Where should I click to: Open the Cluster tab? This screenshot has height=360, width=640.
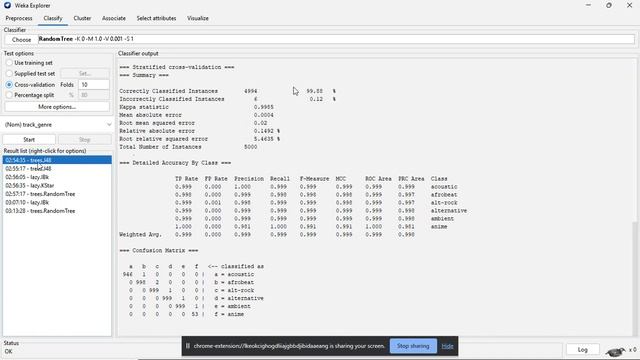[82, 18]
